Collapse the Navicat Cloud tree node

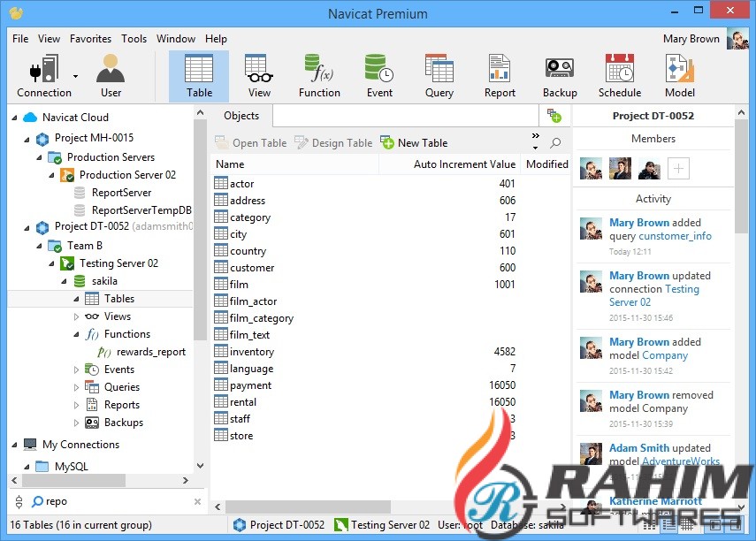coord(14,118)
